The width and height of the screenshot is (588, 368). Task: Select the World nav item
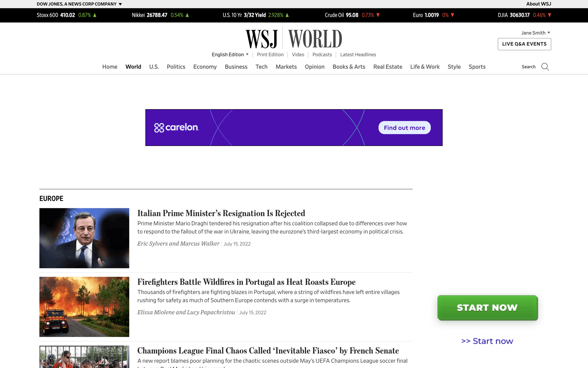pos(133,67)
